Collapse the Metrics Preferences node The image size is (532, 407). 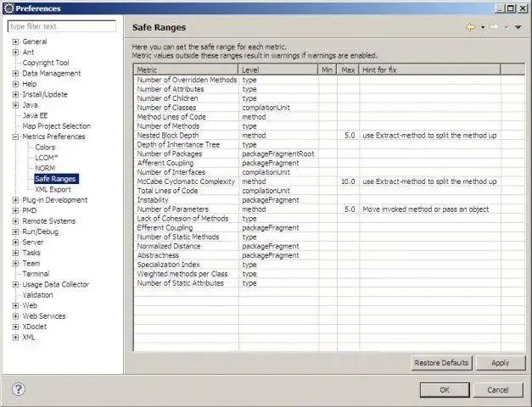coord(15,137)
